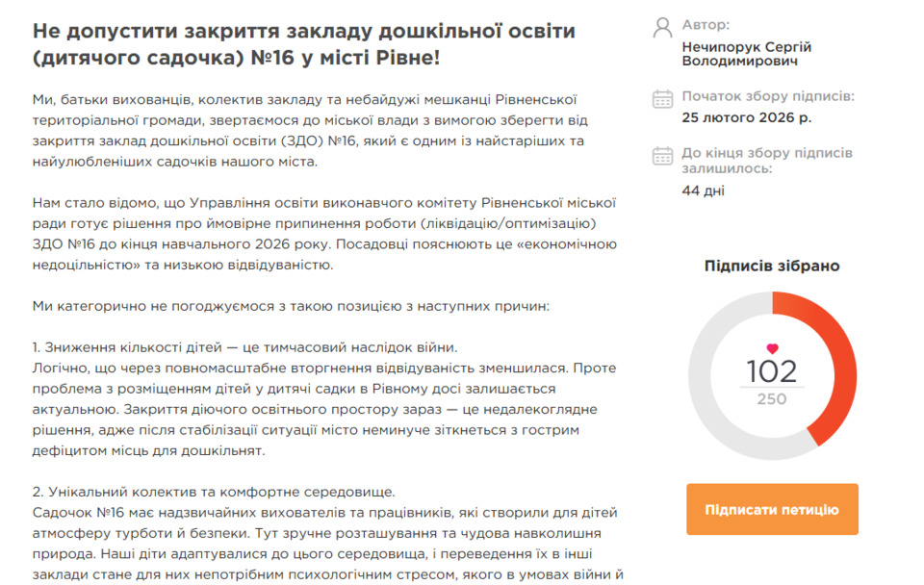Click point '1. Зниження кількості дітей' line

pos(244,346)
